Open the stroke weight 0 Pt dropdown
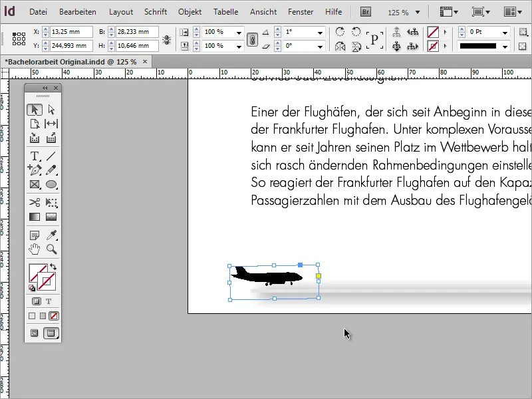This screenshot has height=399, width=532. coord(505,33)
